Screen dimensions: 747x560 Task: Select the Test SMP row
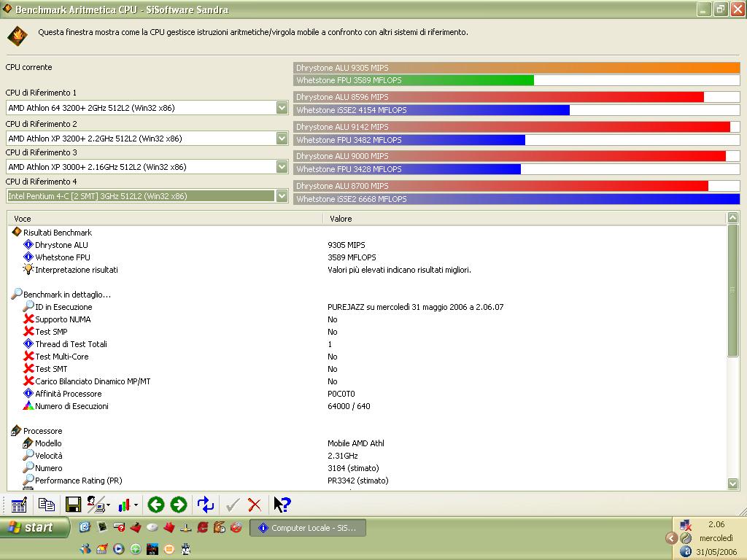tap(368, 332)
